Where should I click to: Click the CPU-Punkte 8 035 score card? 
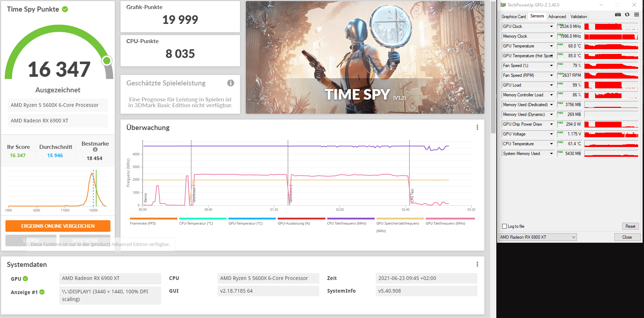(180, 51)
